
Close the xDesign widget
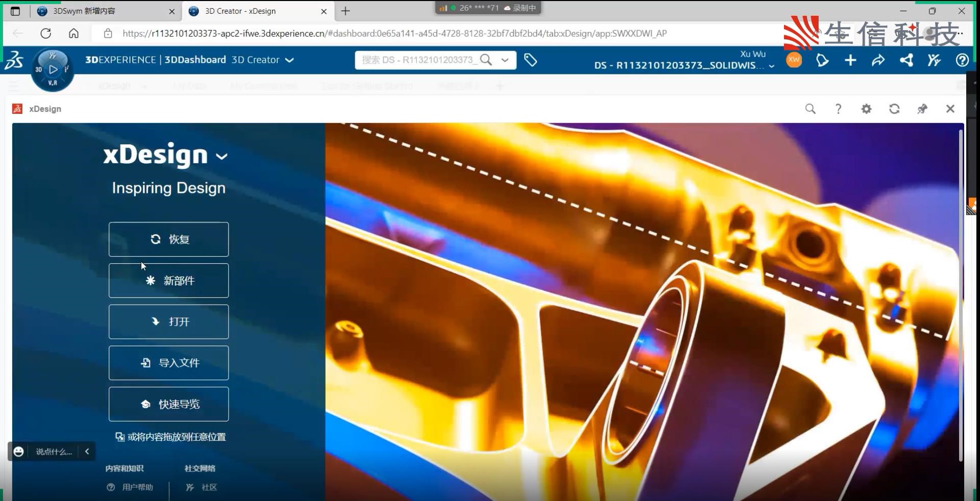[x=950, y=109]
